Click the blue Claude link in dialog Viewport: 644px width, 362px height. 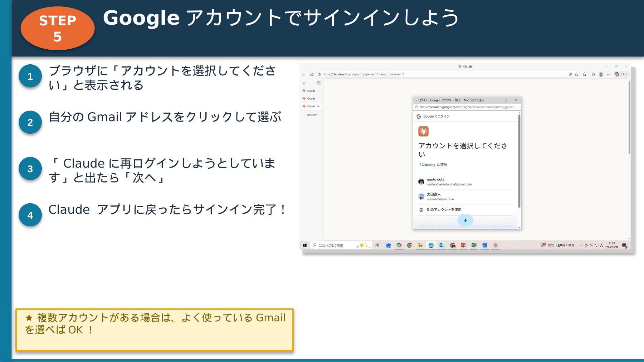coord(428,165)
